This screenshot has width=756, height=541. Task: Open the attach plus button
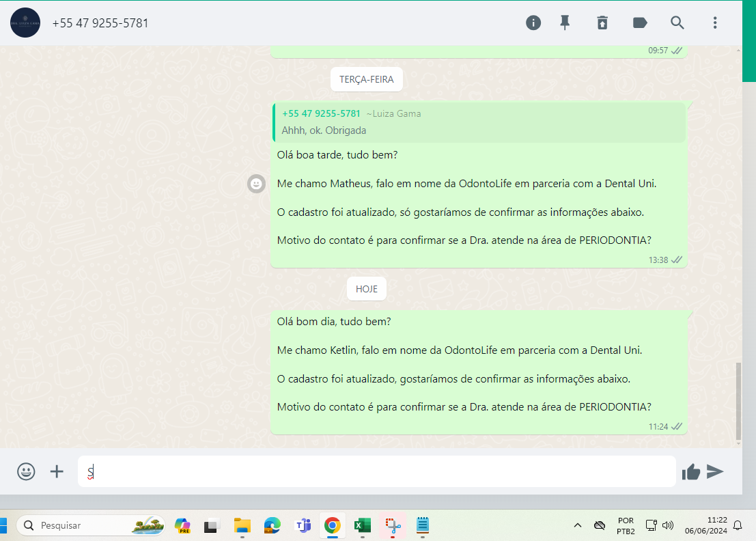pyautogui.click(x=57, y=471)
